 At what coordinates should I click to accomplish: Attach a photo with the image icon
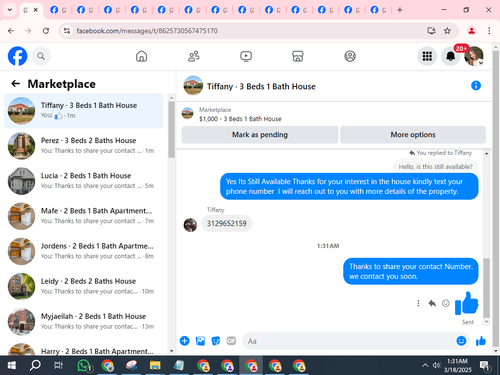point(200,341)
